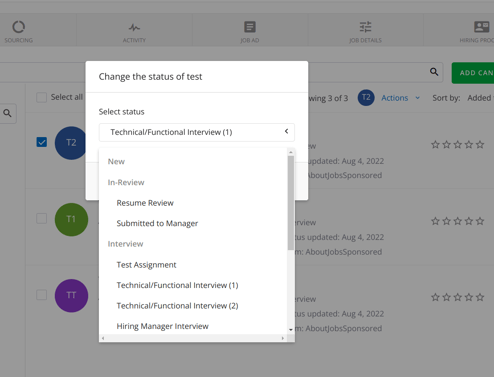Viewport: 494px width, 377px height.
Task: Choose Submitted to Manager status
Action: (x=157, y=223)
